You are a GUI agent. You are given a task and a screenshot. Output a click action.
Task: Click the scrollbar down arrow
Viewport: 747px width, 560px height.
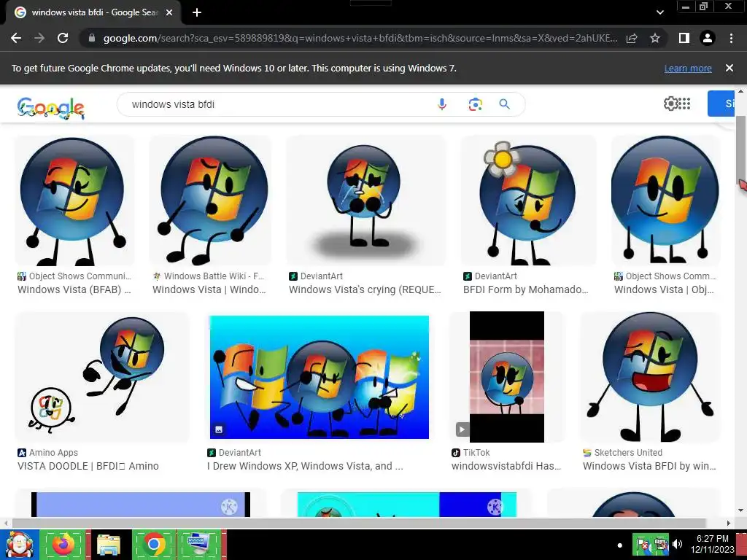click(740, 510)
